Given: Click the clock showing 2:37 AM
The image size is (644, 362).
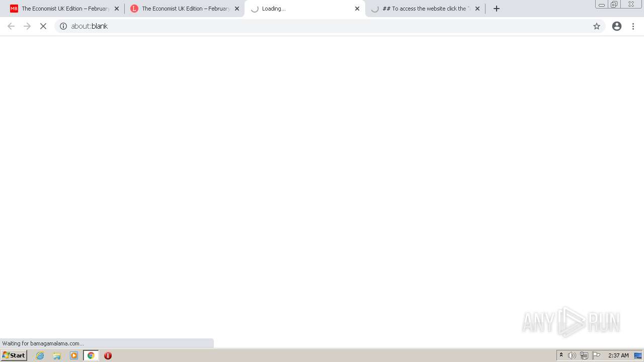Looking at the screenshot, I should pyautogui.click(x=618, y=355).
